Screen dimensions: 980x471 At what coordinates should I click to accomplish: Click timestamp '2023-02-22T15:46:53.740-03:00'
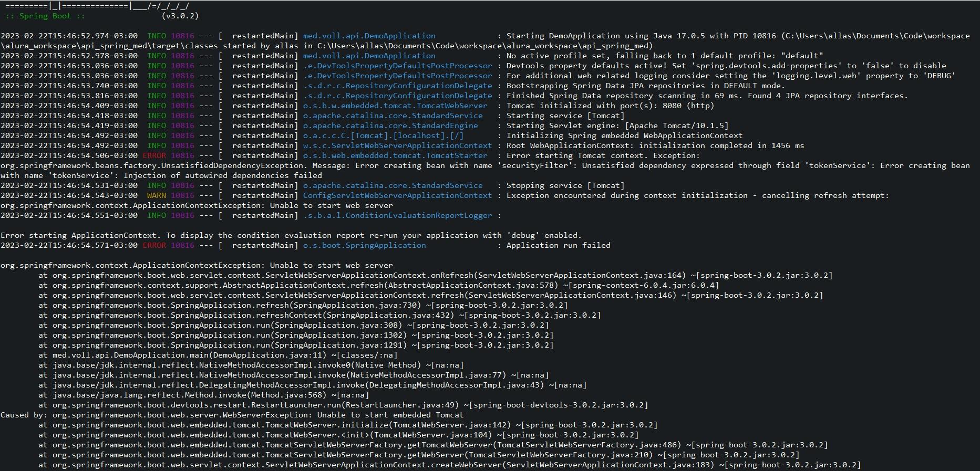click(x=69, y=86)
